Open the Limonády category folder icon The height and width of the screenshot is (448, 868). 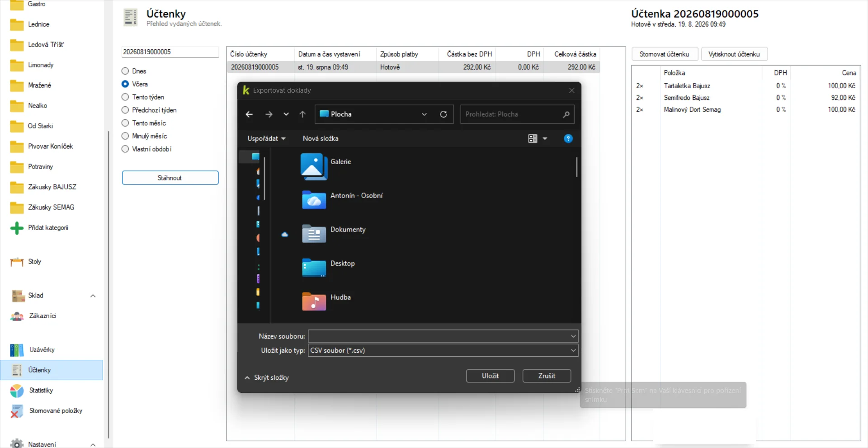[x=17, y=65]
